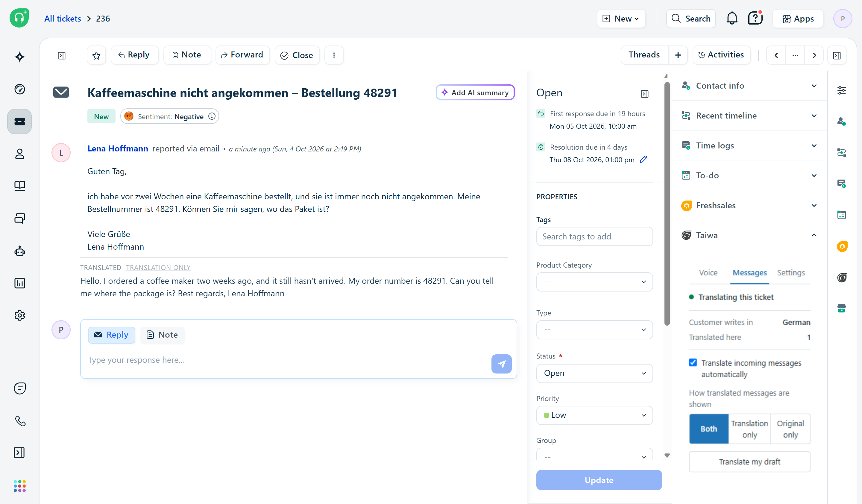This screenshot has width=862, height=504.
Task: Click the filter sliders icon in right rail
Action: 842,90
